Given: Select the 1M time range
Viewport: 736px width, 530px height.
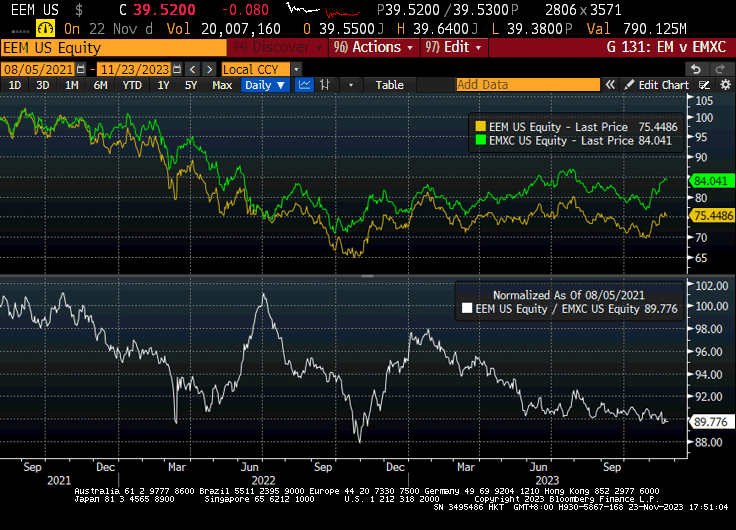Looking at the screenshot, I should [x=71, y=85].
